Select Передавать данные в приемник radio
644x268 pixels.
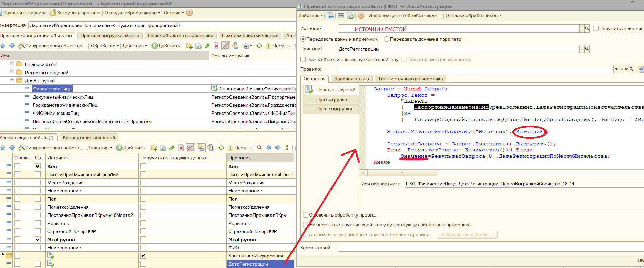coord(303,39)
